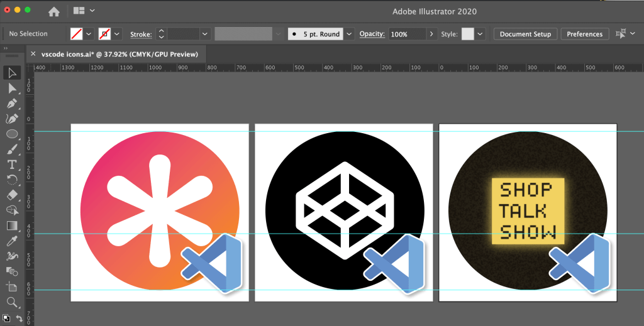The width and height of the screenshot is (644, 326).
Task: Open the Stroke color dropdown arrow
Action: coord(117,34)
